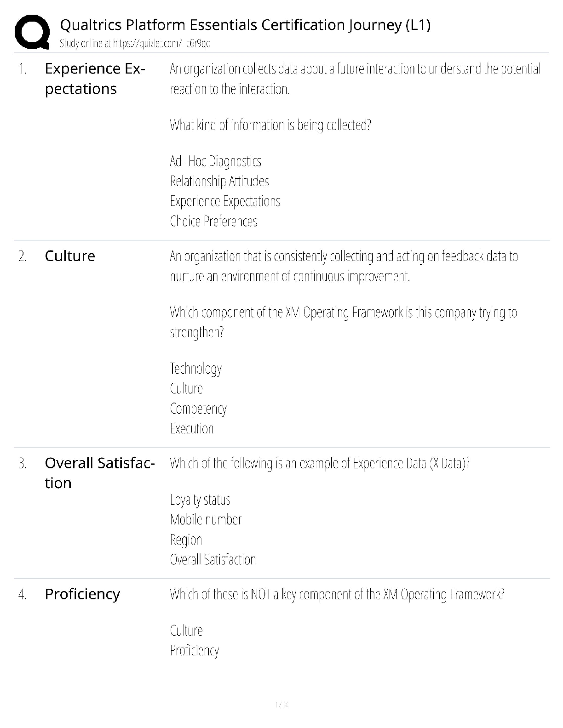Select the 'Culture' term in row 2
The image size is (563, 728).
pos(70,256)
